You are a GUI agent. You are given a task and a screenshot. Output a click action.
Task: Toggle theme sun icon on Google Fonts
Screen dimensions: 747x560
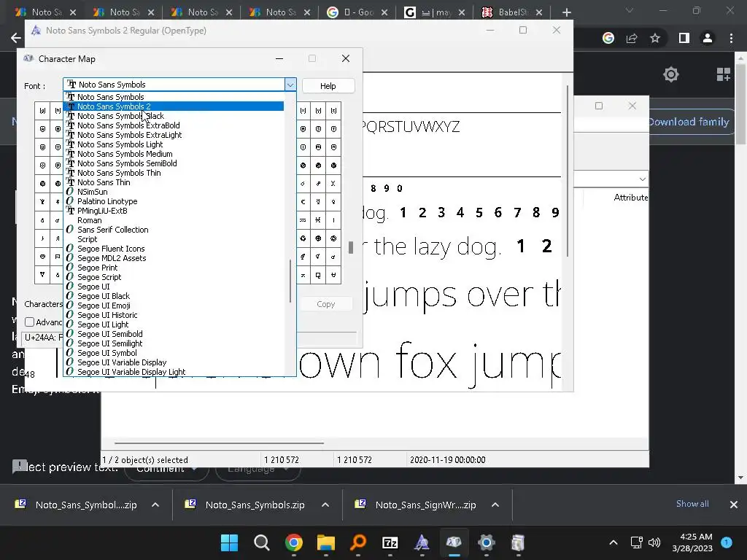(x=671, y=74)
